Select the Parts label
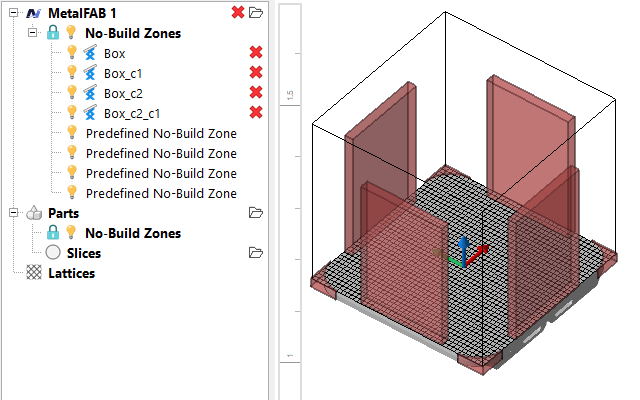 click(x=63, y=213)
